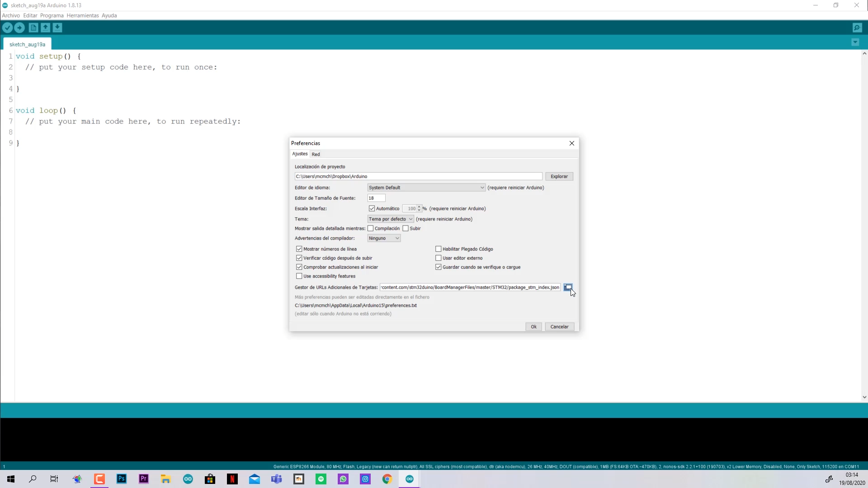Toggle Guardar cuando se verifique o cargue
Viewport: 868px width, 488px height.
[x=439, y=267]
